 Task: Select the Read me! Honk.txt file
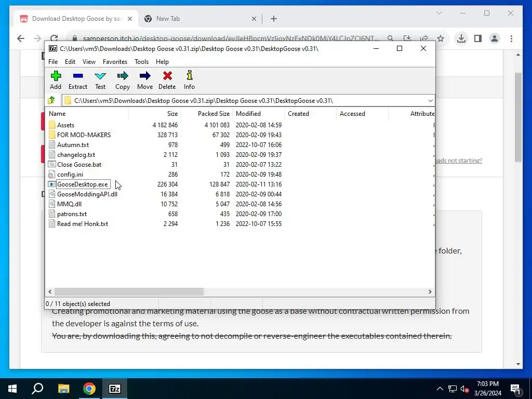83,223
